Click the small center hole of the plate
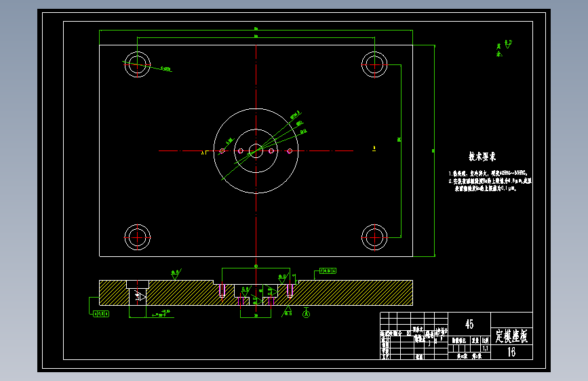 click(256, 151)
